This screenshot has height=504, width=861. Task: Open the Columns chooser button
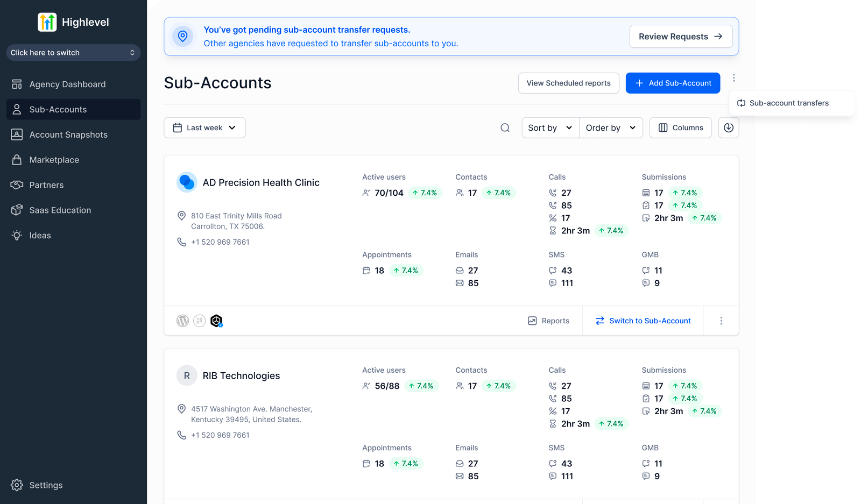pyautogui.click(x=680, y=128)
